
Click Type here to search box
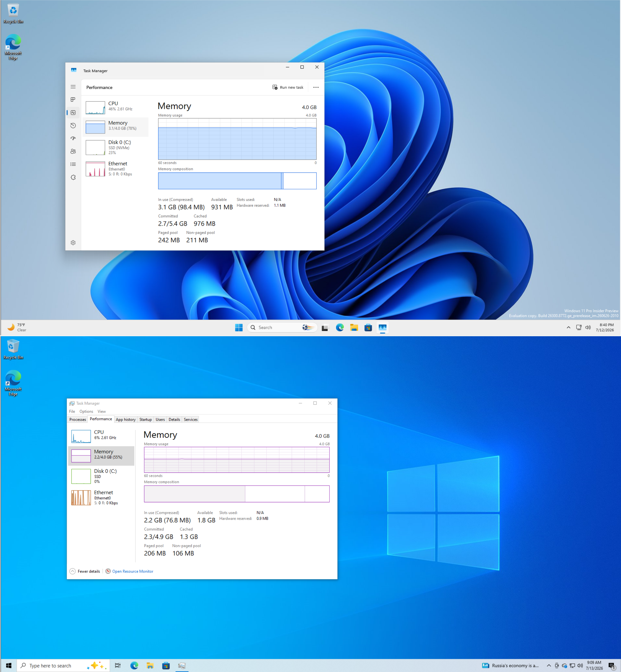pyautogui.click(x=63, y=665)
